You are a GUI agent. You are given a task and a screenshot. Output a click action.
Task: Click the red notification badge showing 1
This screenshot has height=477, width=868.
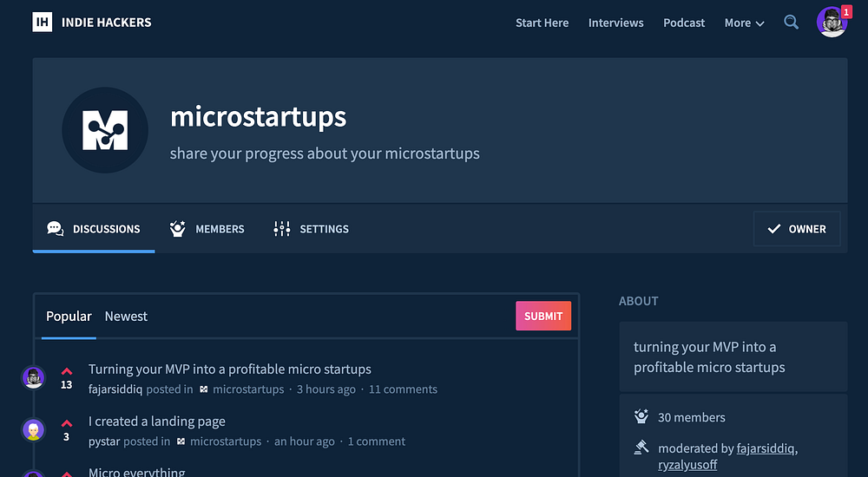pos(846,12)
